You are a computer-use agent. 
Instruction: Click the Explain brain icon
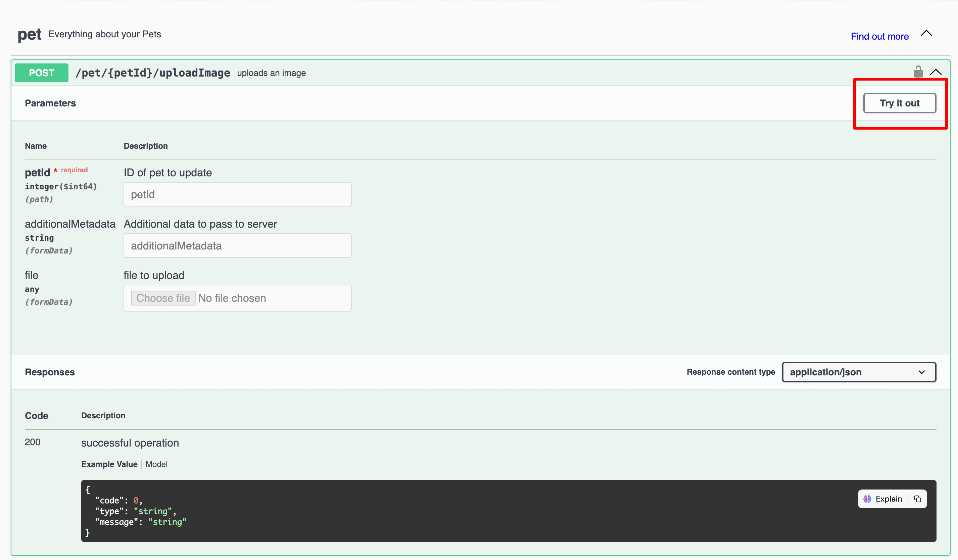(867, 499)
